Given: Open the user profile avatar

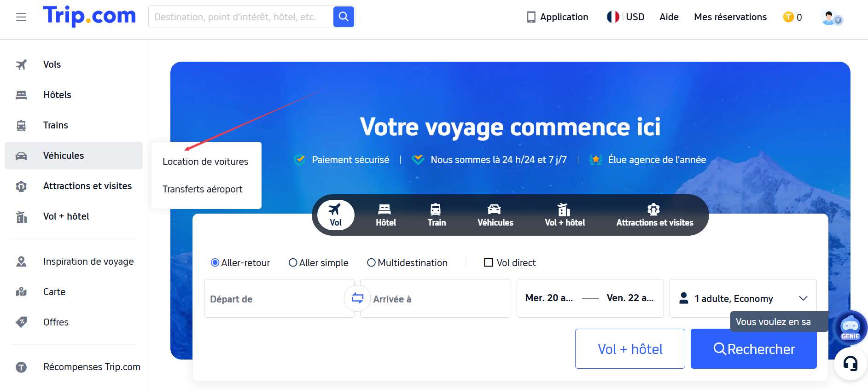Looking at the screenshot, I should [831, 17].
